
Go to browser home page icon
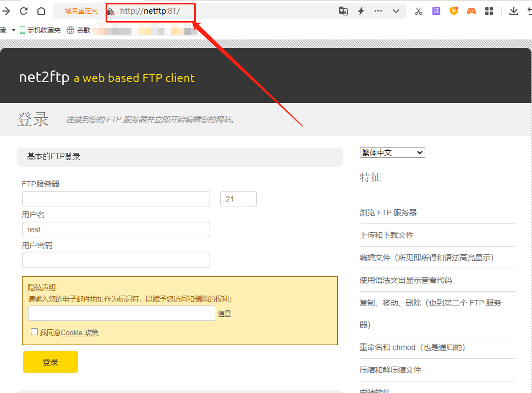coord(41,11)
